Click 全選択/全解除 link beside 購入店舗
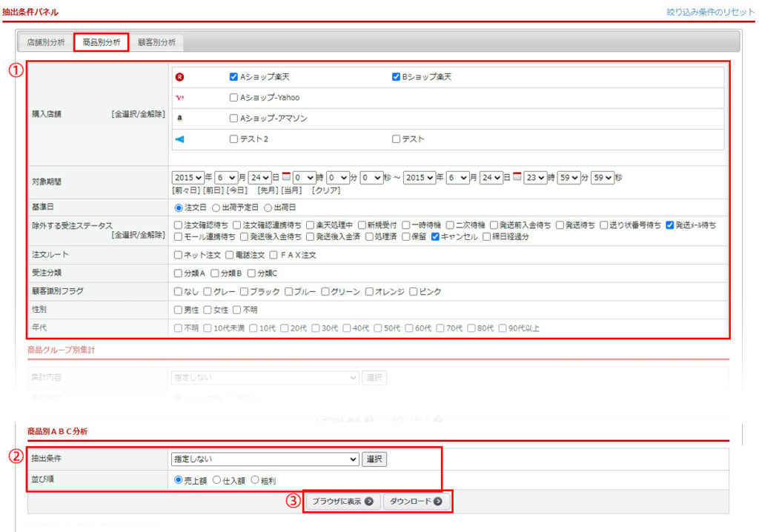759x532 pixels. [x=138, y=114]
